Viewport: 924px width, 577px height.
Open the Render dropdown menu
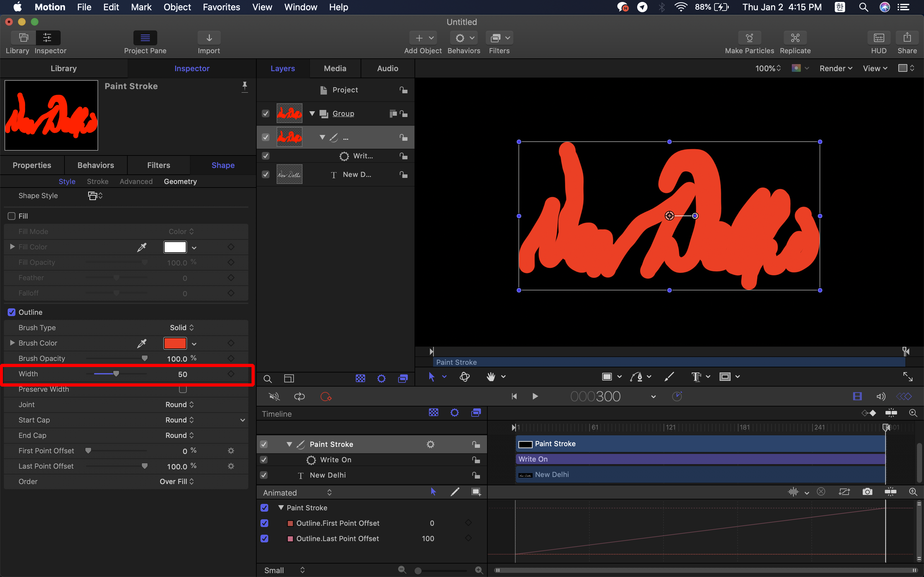click(x=835, y=68)
